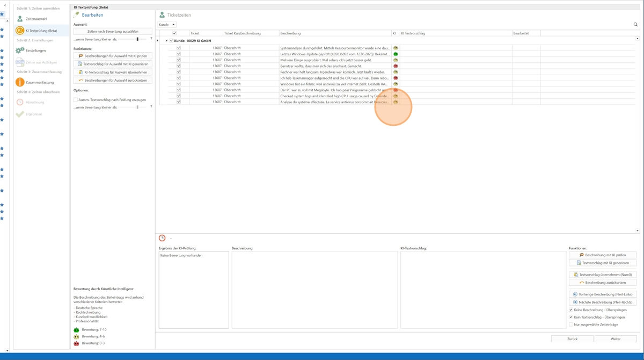Click 'Zeiten nach Bewertung auswählen' button
The height and width of the screenshot is (360, 644).
tap(113, 32)
